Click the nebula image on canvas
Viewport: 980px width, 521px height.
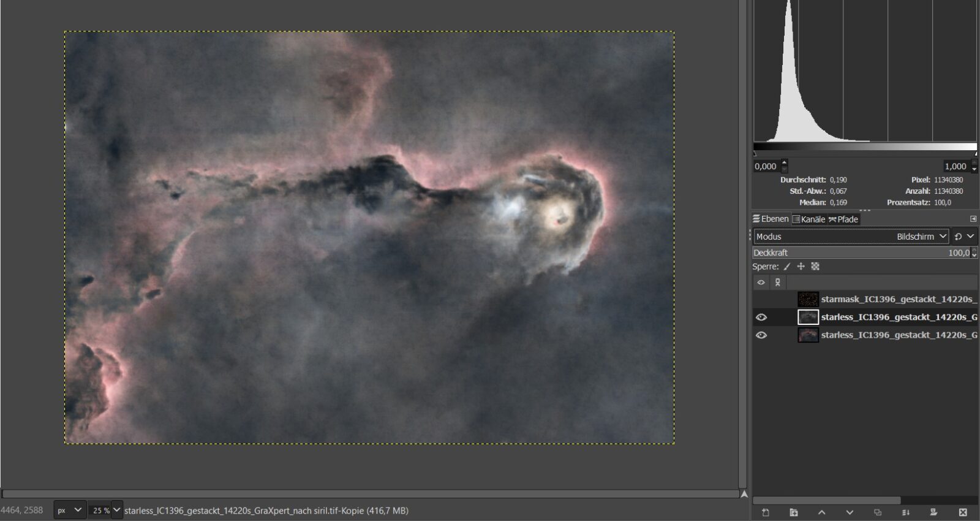click(369, 238)
